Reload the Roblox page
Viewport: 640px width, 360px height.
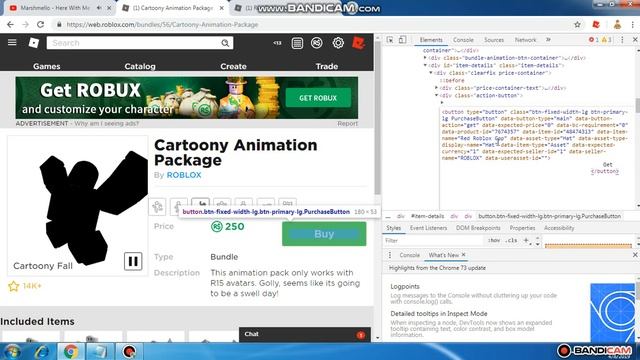40,24
